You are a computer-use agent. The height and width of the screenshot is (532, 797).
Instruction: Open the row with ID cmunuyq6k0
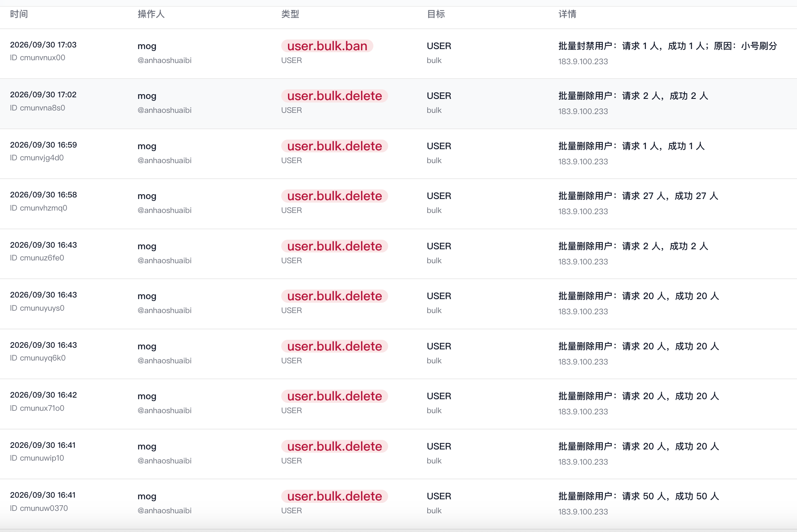point(398,354)
